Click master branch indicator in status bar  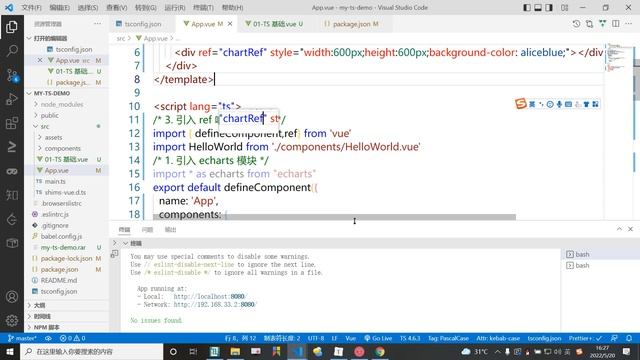(x=22, y=338)
